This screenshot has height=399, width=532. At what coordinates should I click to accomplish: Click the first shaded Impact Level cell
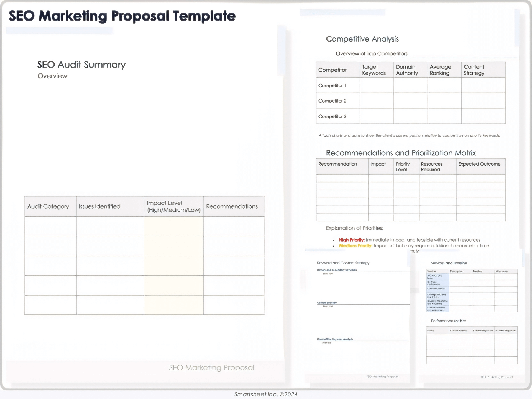pyautogui.click(x=173, y=226)
